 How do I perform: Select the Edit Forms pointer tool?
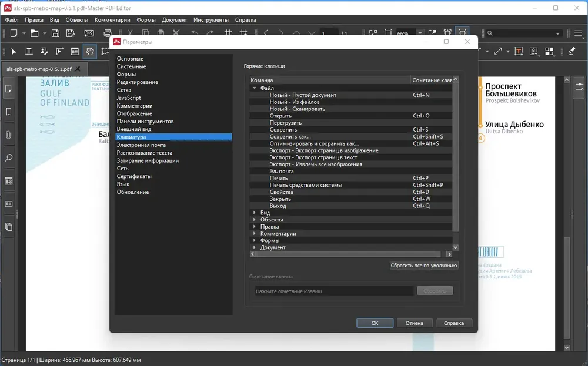(59, 51)
